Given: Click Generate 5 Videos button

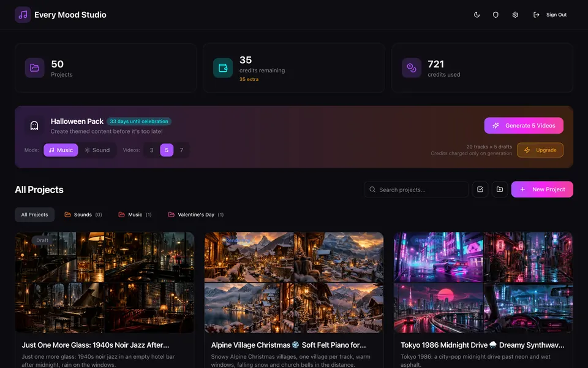Looking at the screenshot, I should (x=524, y=125).
